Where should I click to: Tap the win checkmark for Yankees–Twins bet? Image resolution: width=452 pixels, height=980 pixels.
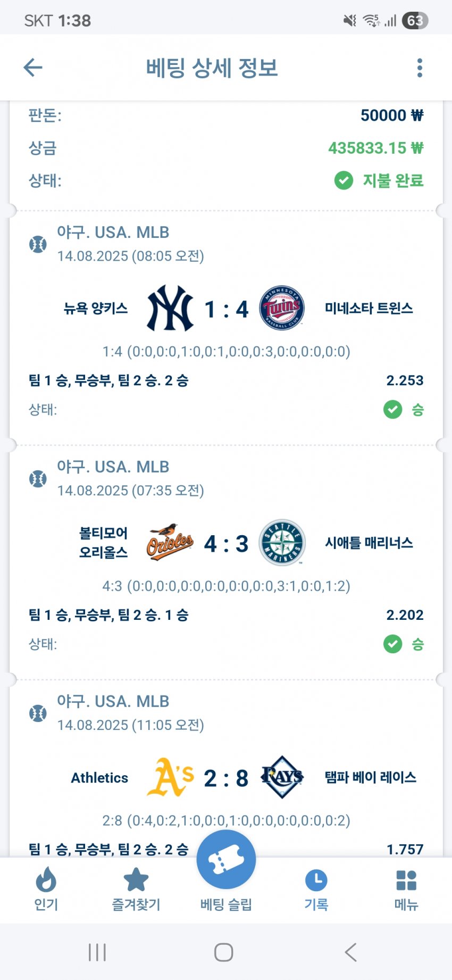(x=392, y=410)
